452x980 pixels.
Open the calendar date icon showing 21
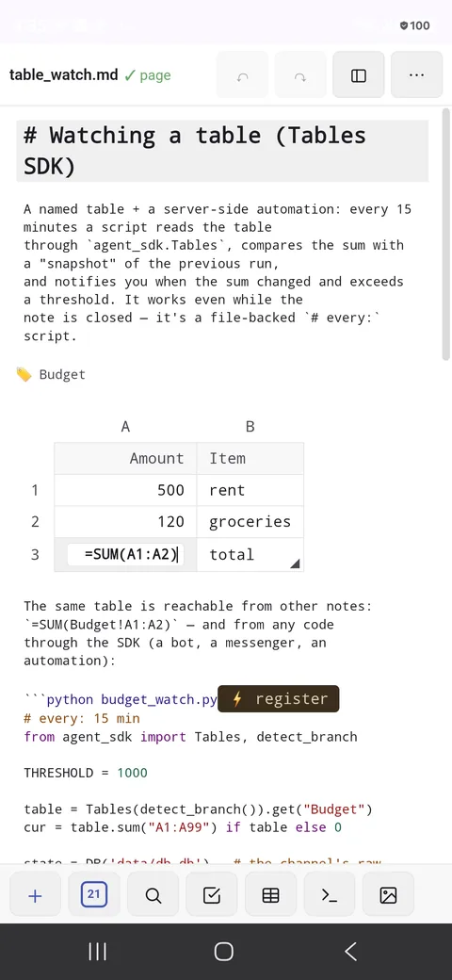(x=93, y=895)
